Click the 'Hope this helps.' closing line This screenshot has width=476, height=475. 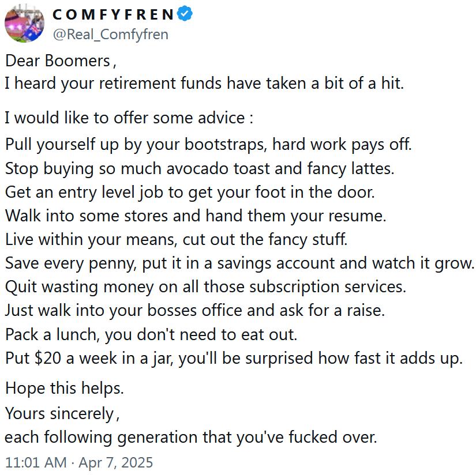(65, 389)
